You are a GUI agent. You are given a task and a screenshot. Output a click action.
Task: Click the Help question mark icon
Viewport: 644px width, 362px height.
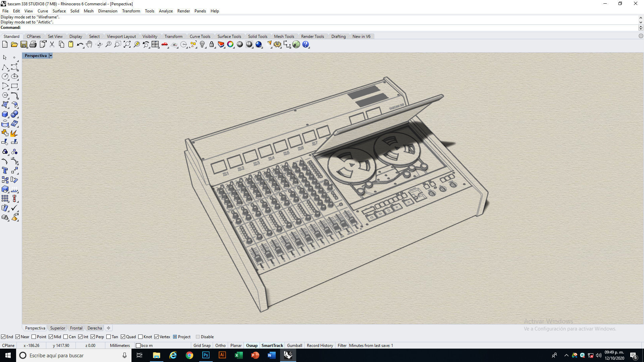[x=306, y=45]
